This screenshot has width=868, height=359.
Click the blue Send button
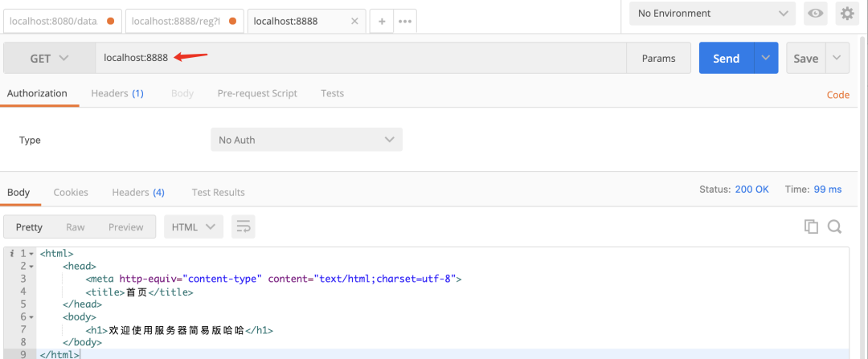727,58
